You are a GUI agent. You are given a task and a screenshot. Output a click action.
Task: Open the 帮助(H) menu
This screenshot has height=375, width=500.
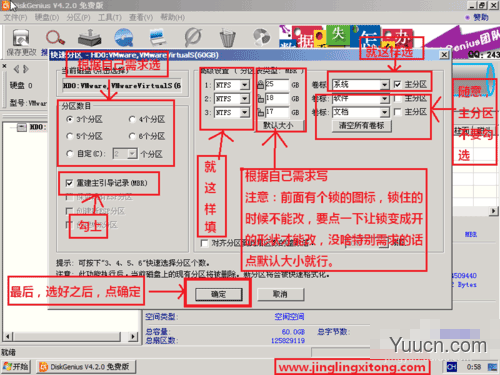172,17
